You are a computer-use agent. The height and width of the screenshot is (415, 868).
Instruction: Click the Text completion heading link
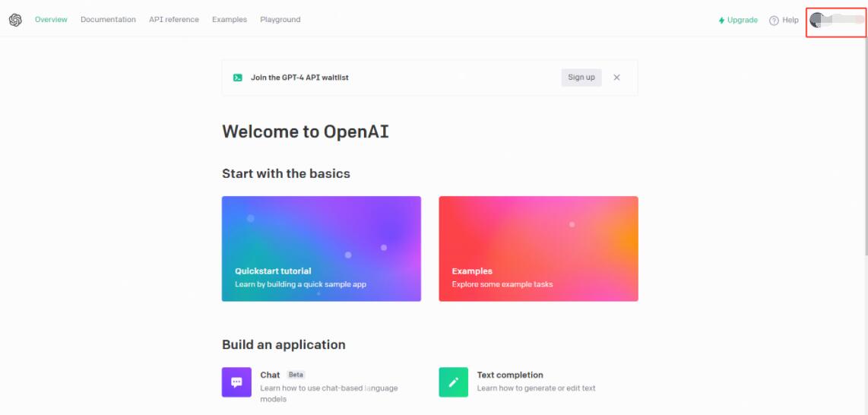[509, 375]
